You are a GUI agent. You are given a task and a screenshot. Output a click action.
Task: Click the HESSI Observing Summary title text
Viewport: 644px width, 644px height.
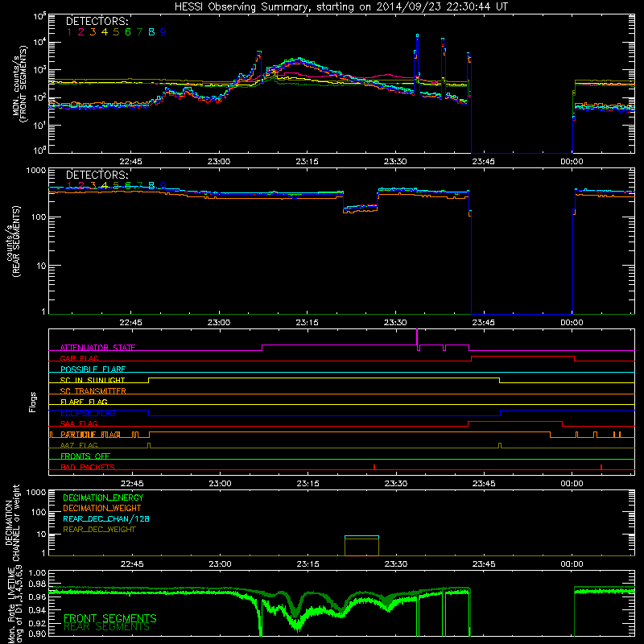point(341,6)
